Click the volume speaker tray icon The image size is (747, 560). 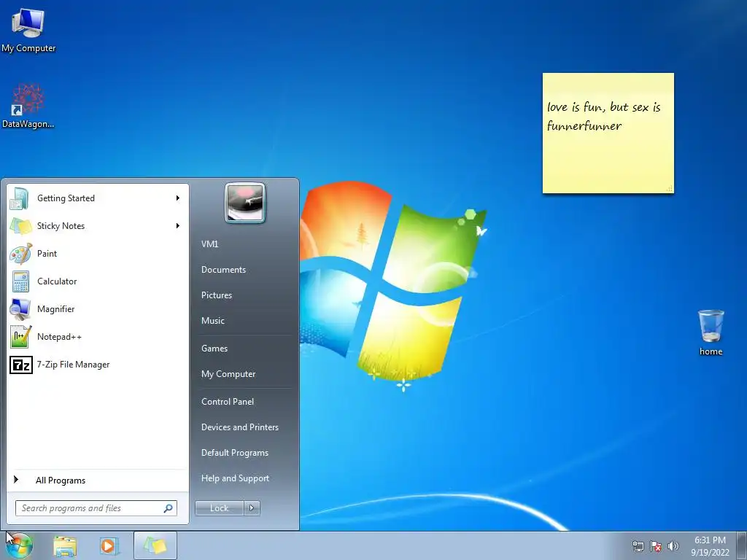coord(673,546)
